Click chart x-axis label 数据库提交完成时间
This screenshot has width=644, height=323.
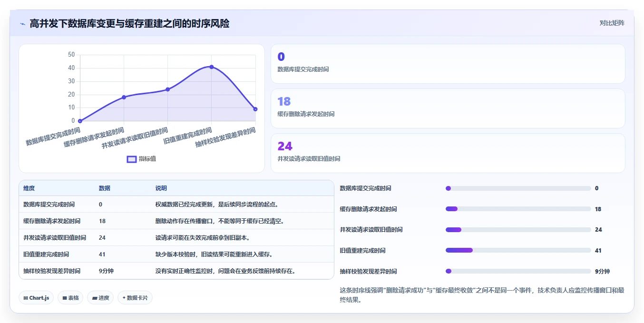(x=52, y=136)
